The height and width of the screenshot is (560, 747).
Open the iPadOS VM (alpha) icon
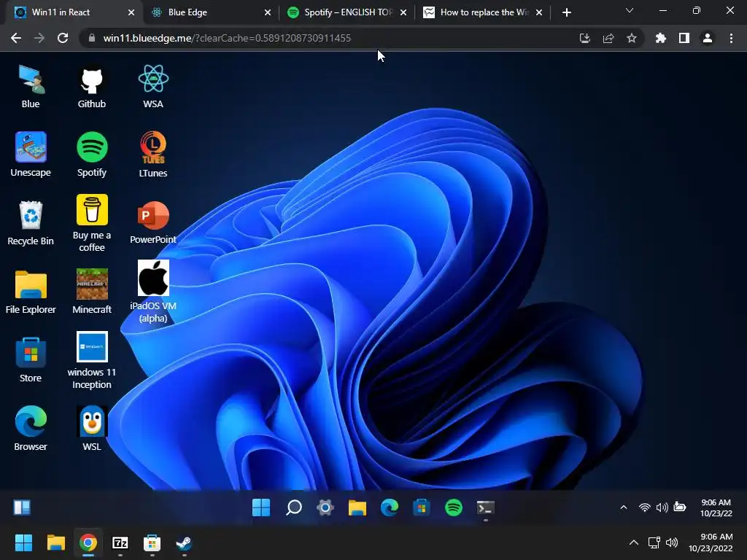153,292
